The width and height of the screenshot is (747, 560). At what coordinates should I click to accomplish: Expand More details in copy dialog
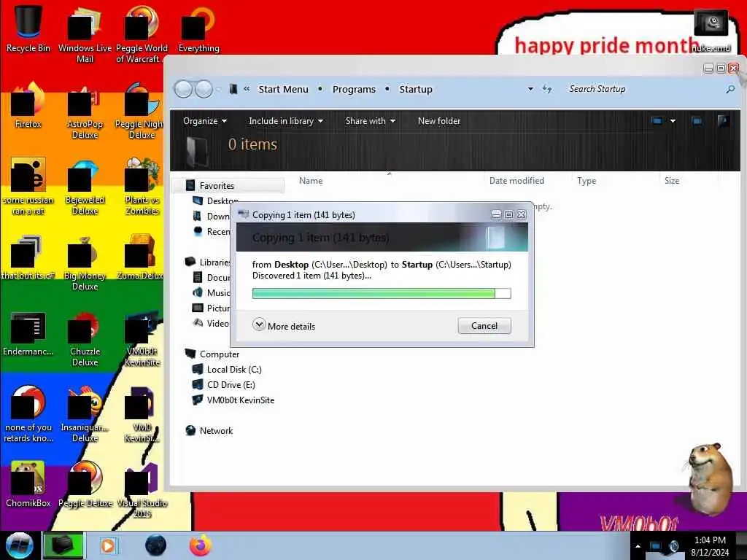point(284,326)
